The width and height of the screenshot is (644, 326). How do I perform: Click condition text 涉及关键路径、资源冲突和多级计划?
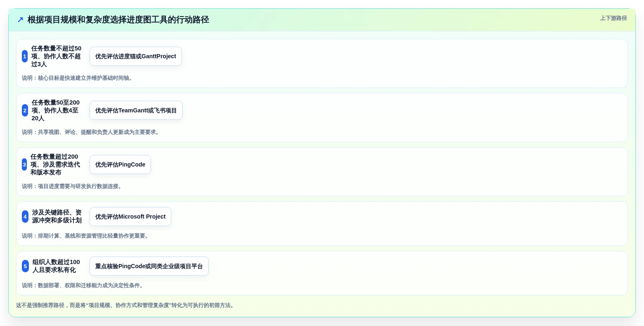coord(57,217)
